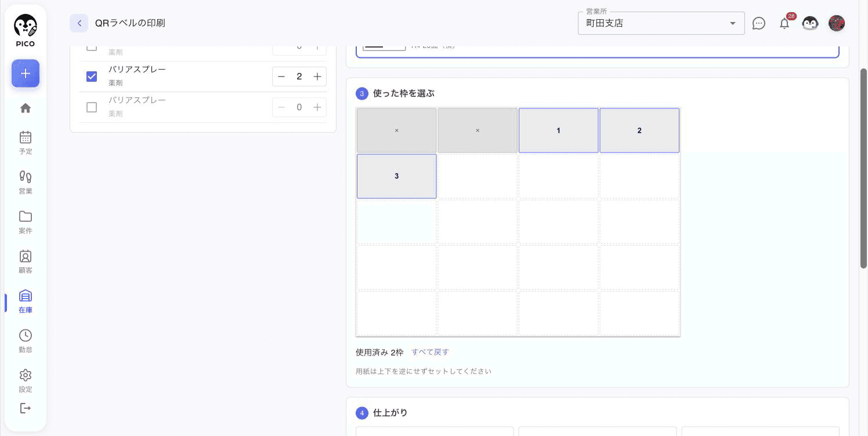Click label slot numbered 1
868x436 pixels.
pos(558,130)
